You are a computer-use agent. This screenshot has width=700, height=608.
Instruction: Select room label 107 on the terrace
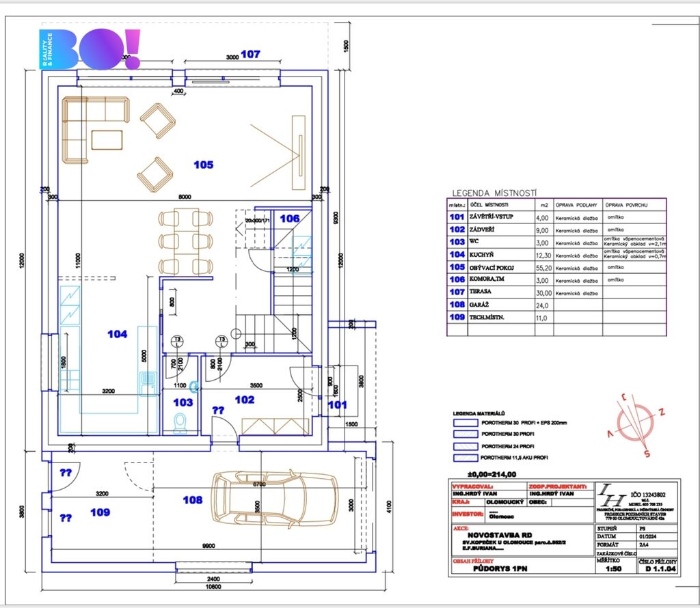251,54
